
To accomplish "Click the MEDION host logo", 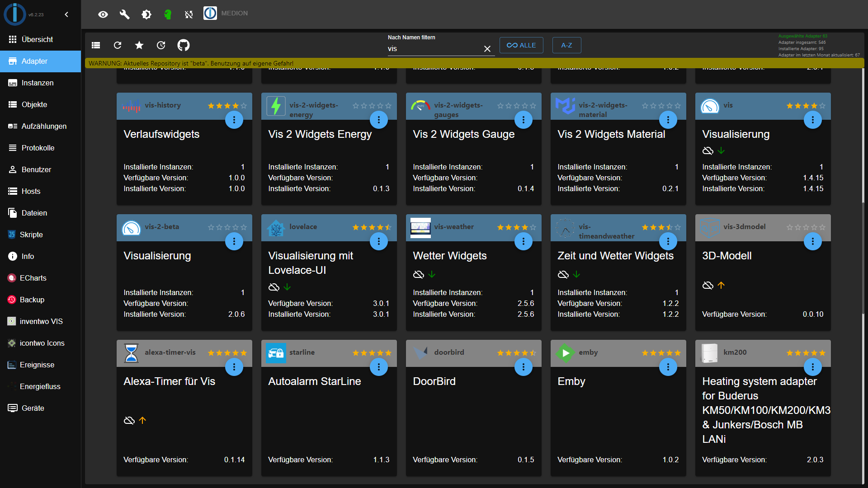I will coord(210,13).
